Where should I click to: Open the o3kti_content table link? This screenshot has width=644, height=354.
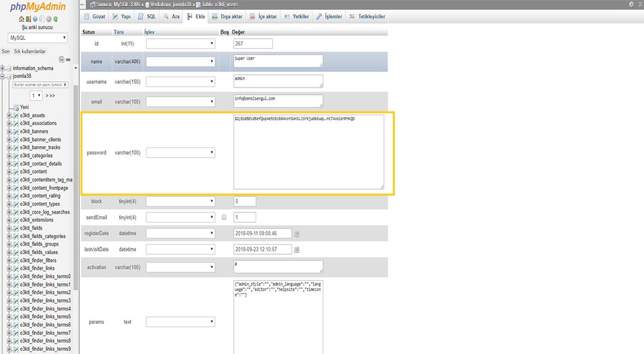pos(33,171)
